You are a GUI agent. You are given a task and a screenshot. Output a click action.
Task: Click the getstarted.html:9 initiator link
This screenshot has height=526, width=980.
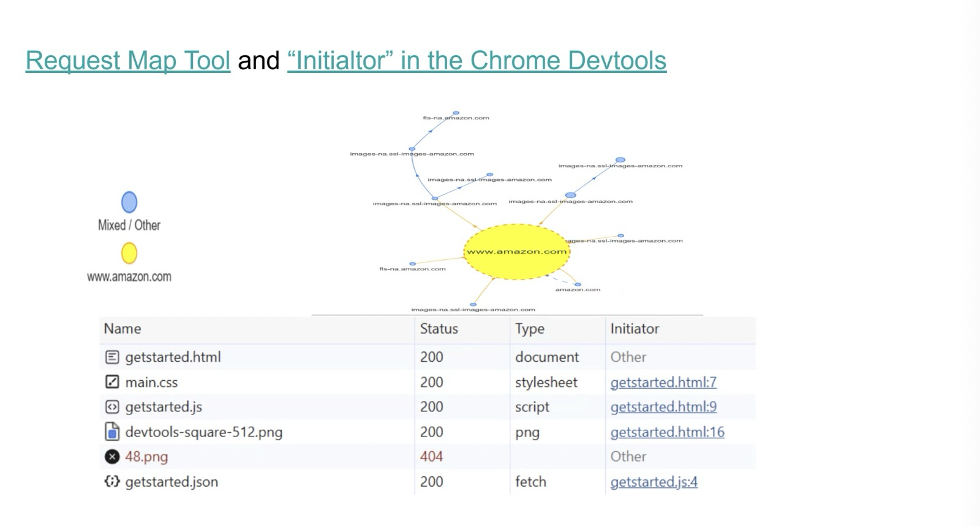point(663,407)
